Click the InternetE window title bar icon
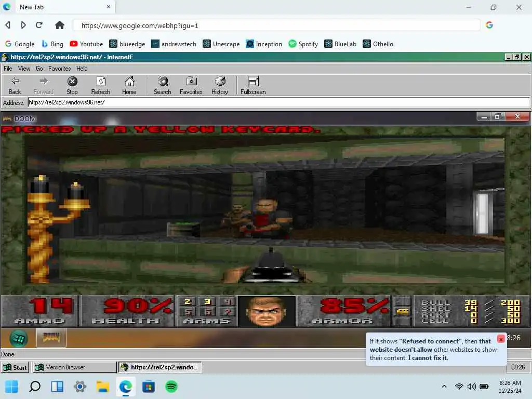532x399 pixels. 5,57
